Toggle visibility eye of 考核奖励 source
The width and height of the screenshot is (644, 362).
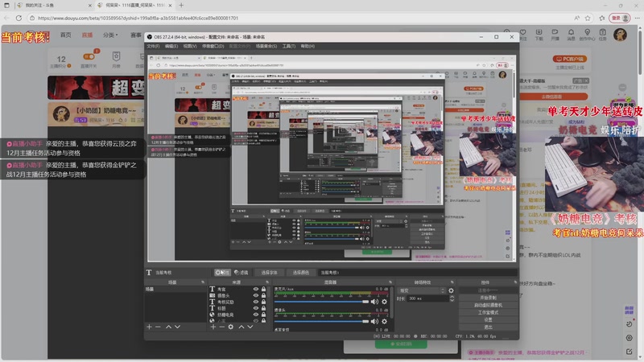click(256, 302)
